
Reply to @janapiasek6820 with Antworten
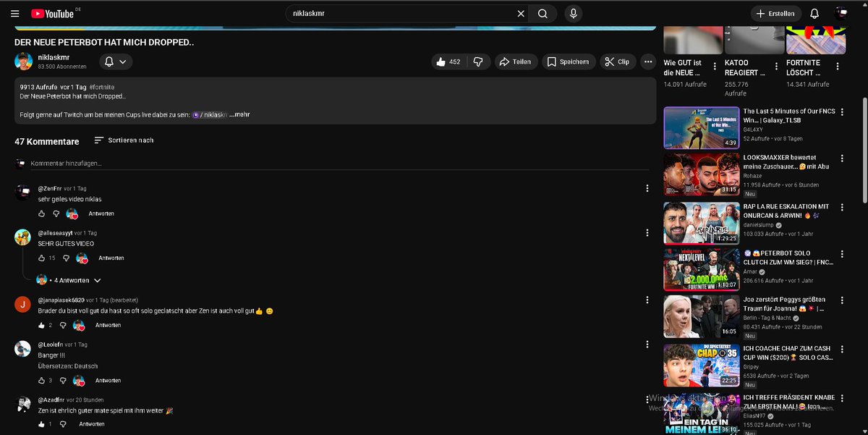pyautogui.click(x=109, y=325)
